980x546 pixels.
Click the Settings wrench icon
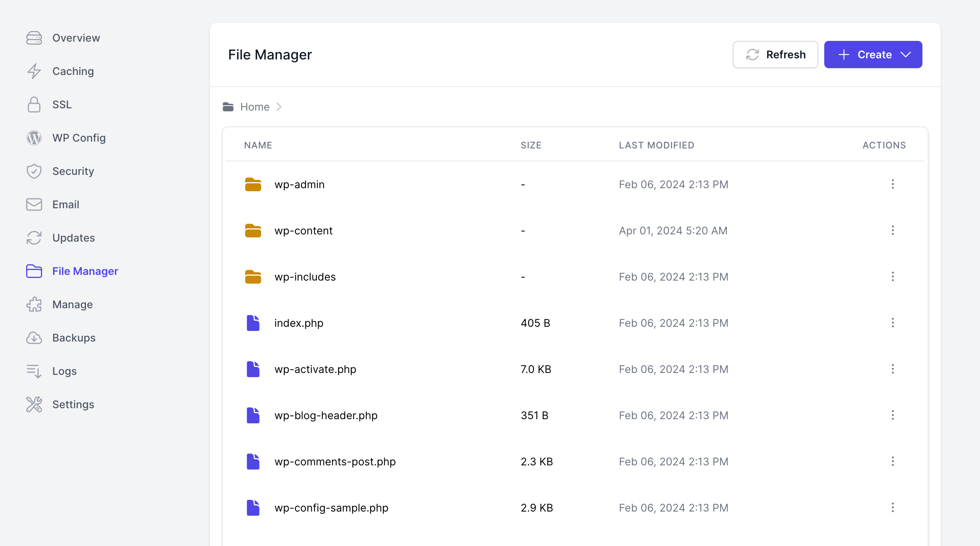point(34,404)
